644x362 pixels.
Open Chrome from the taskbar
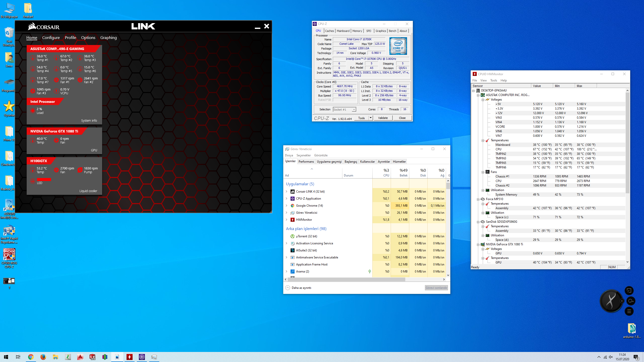tap(31, 357)
